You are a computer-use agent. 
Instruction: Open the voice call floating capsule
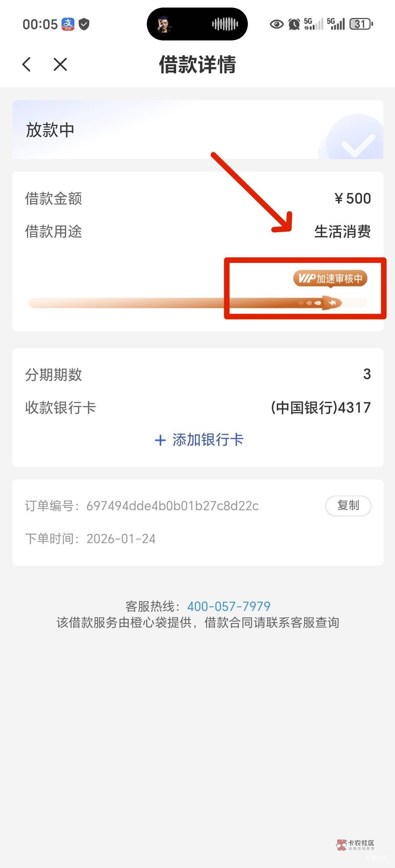tap(197, 24)
